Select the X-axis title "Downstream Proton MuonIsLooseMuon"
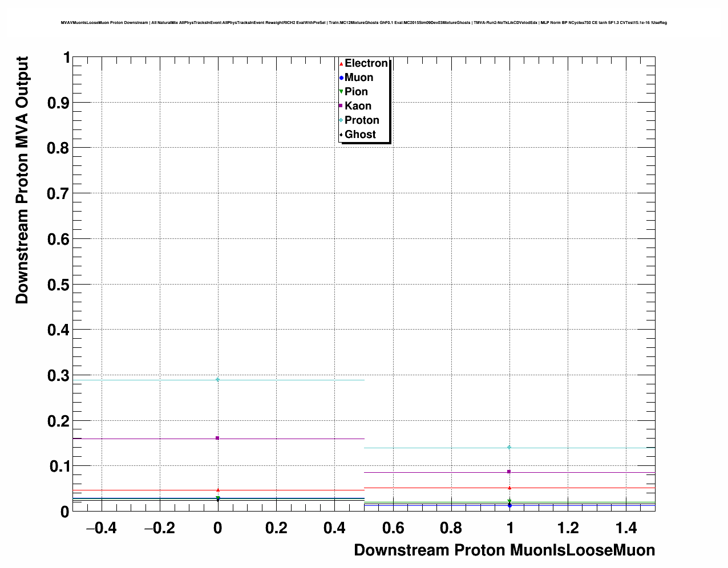The image size is (728, 568). [x=504, y=550]
